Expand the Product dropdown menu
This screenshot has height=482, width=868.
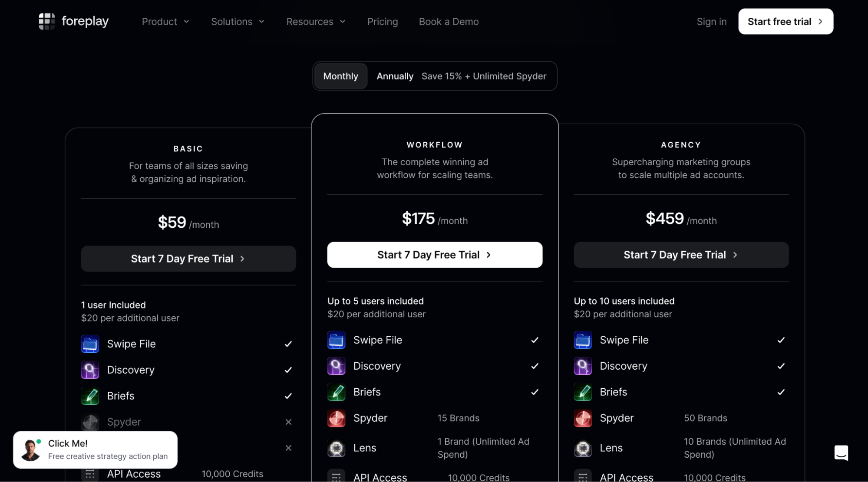click(x=165, y=21)
